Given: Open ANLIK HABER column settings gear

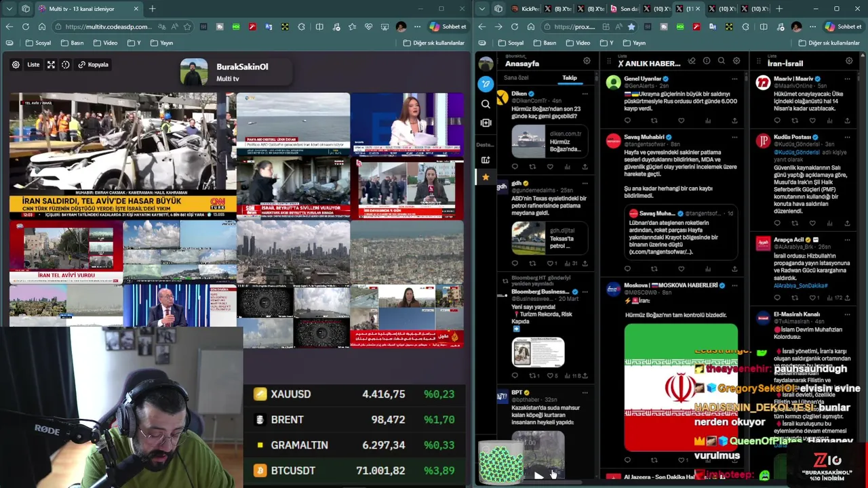Looking at the screenshot, I should [x=736, y=61].
